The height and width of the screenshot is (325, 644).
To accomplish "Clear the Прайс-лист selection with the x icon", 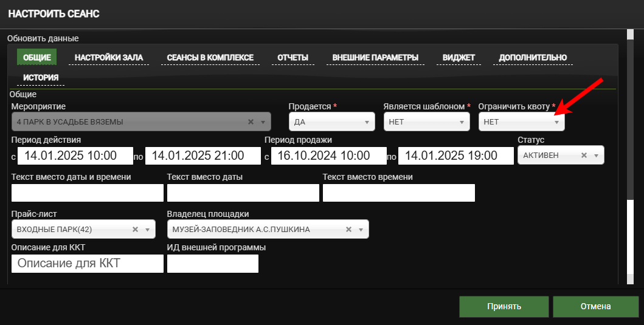I will [x=135, y=230].
